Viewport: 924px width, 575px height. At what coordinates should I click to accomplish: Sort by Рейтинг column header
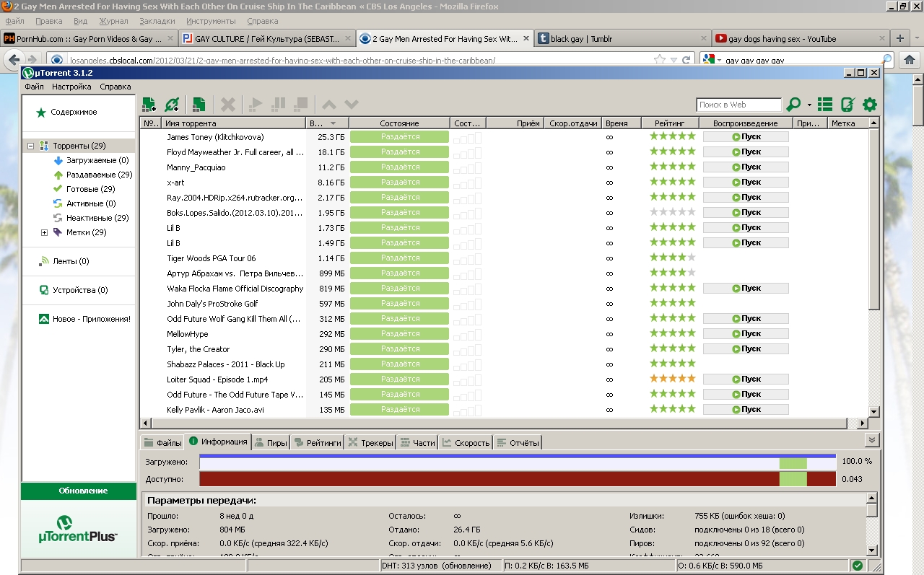671,123
